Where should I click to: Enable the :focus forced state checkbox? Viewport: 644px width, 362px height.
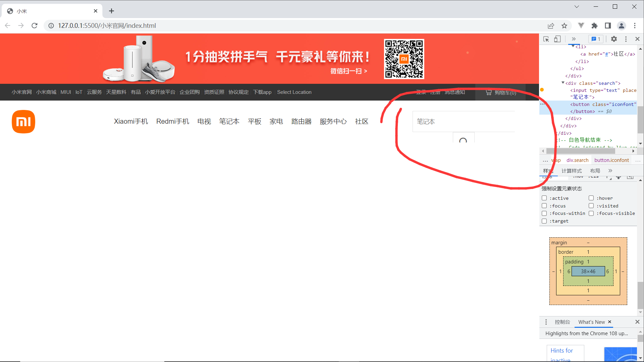pos(544,206)
